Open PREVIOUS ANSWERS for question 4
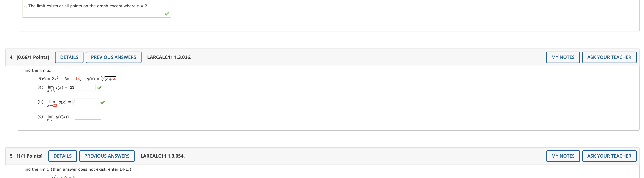Screen dimensions: 644x178 (x=114, y=57)
